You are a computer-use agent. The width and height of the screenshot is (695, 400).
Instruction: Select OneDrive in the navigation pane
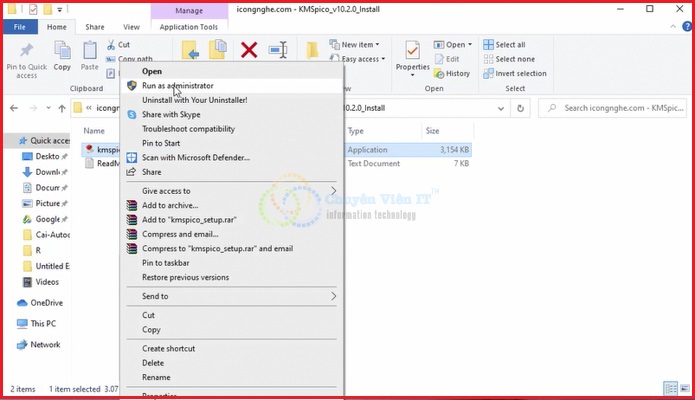(40, 303)
